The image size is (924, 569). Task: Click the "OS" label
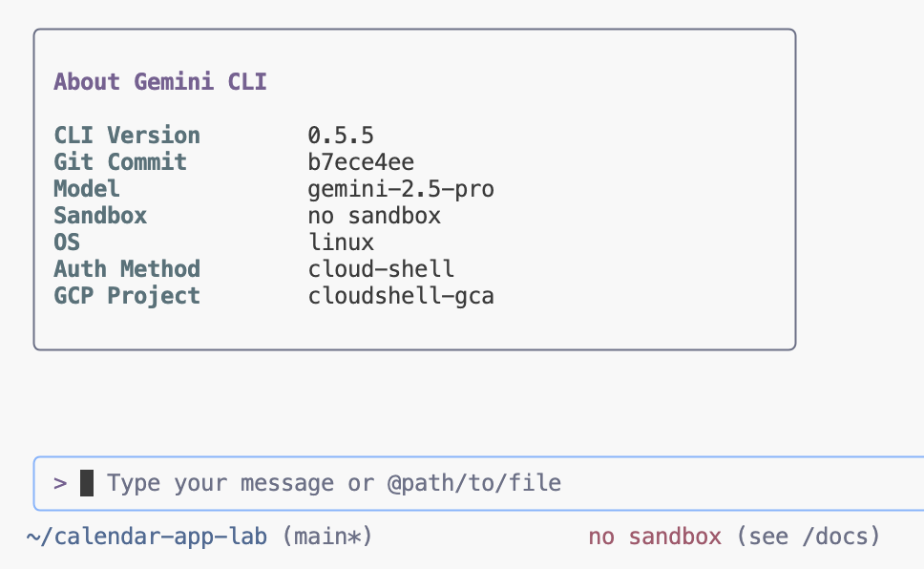[x=67, y=242]
